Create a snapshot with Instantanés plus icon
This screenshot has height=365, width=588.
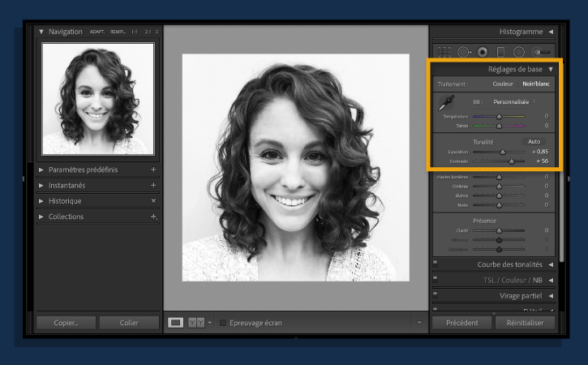[153, 185]
